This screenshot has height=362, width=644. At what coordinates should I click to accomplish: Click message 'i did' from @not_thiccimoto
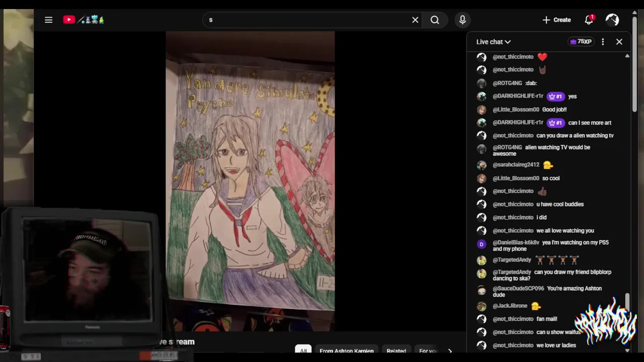point(541,217)
